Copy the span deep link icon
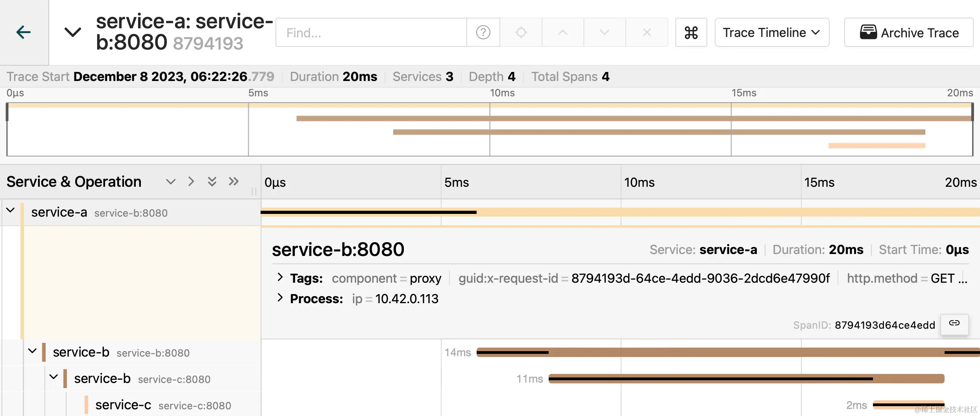This screenshot has width=980, height=416. (954, 324)
